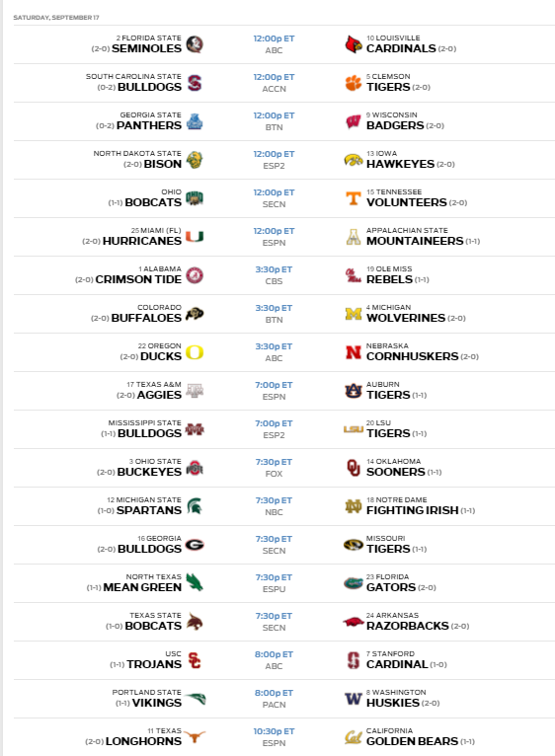Click the Ohio State Buckeyes logo

coord(195,468)
